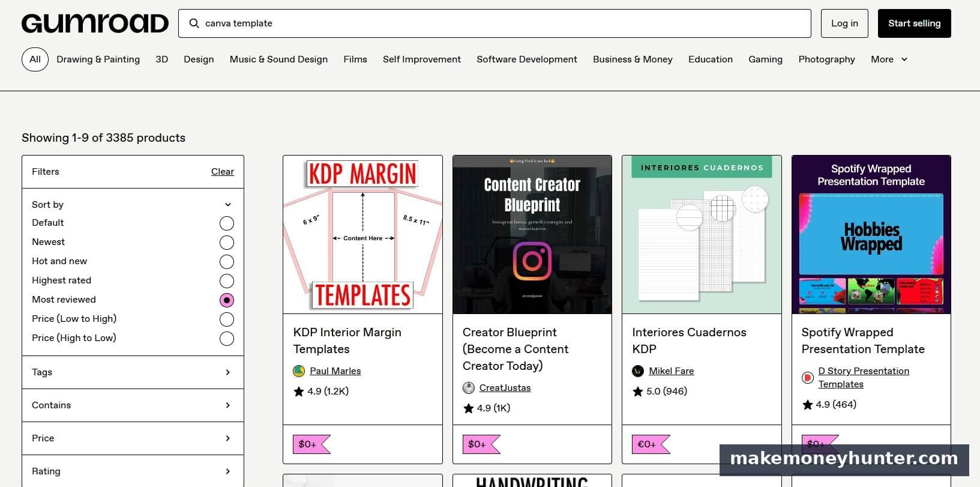Screen dimensions: 980x487
Task: Open the 3D category
Action: point(161,59)
